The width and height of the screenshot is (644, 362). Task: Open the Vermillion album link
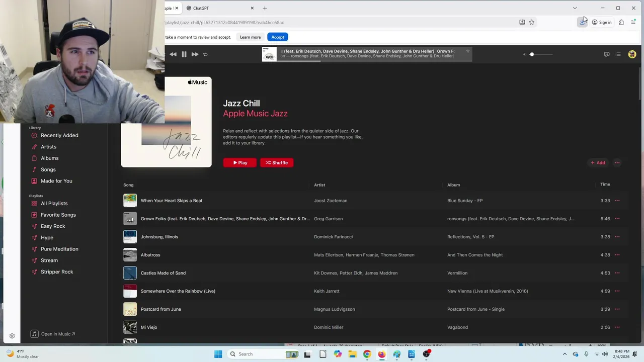point(457,273)
